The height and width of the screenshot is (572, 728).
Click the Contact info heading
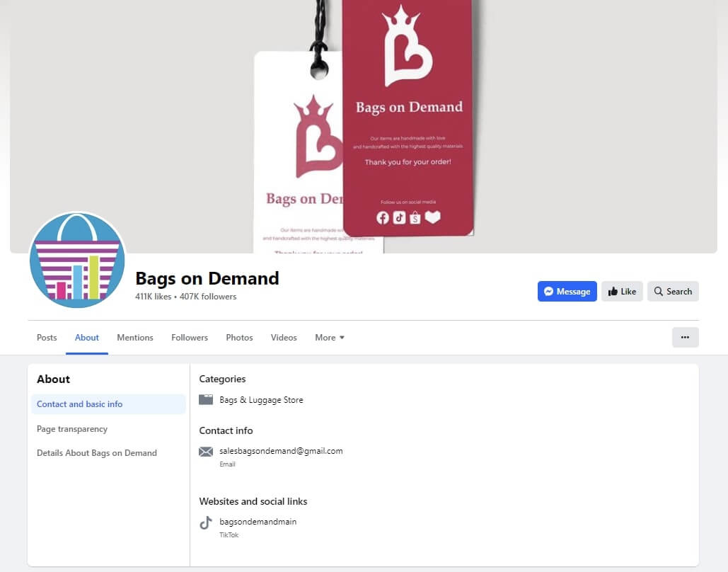226,430
